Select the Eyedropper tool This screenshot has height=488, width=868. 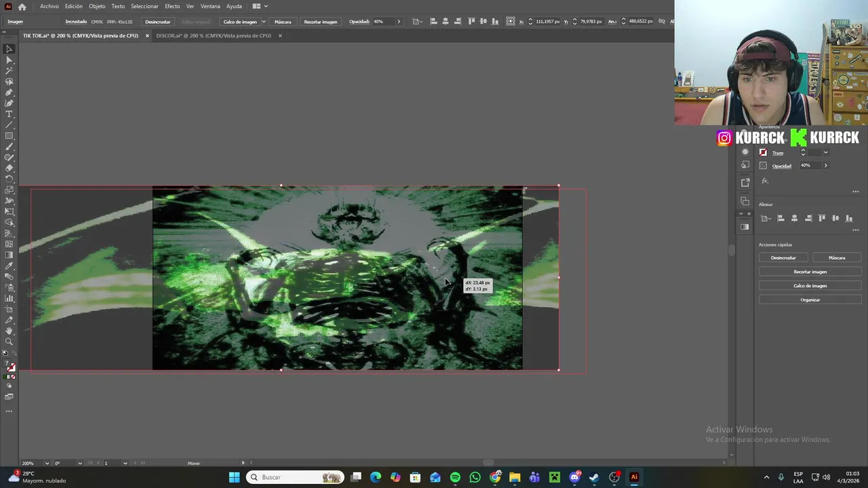pos(9,266)
